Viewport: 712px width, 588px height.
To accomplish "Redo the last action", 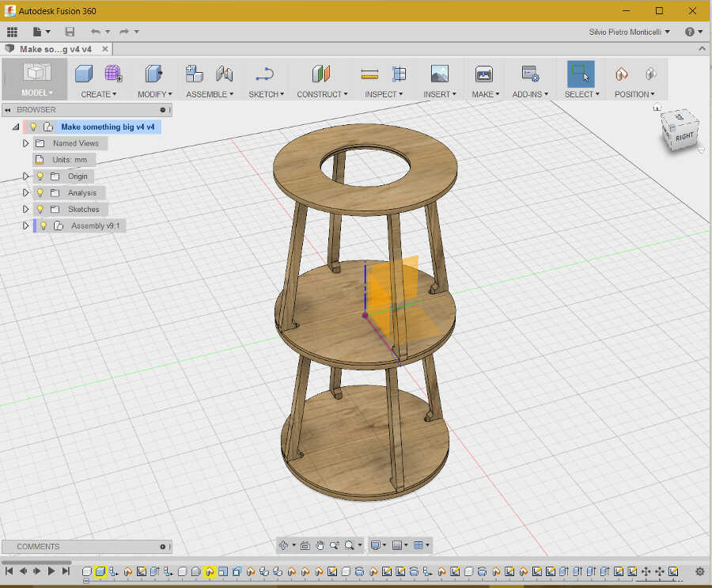I will tap(124, 32).
